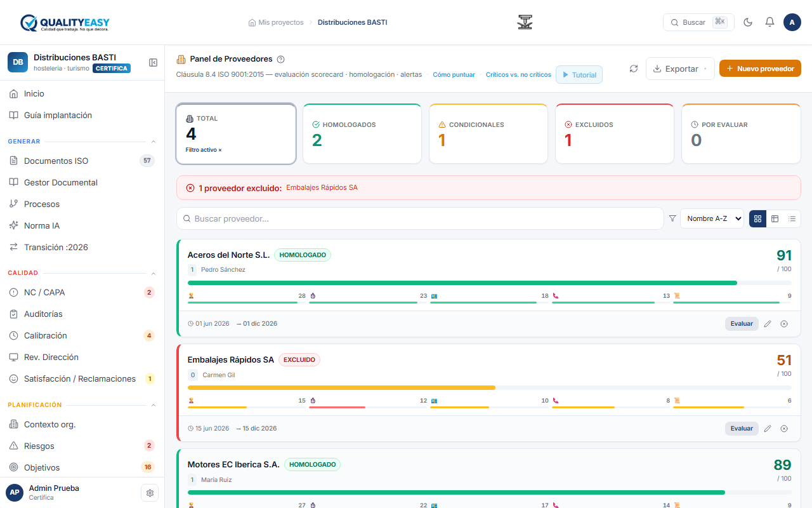Screen dimensions: 812x508
Task: Open global Buscar search box
Action: coord(698,22)
